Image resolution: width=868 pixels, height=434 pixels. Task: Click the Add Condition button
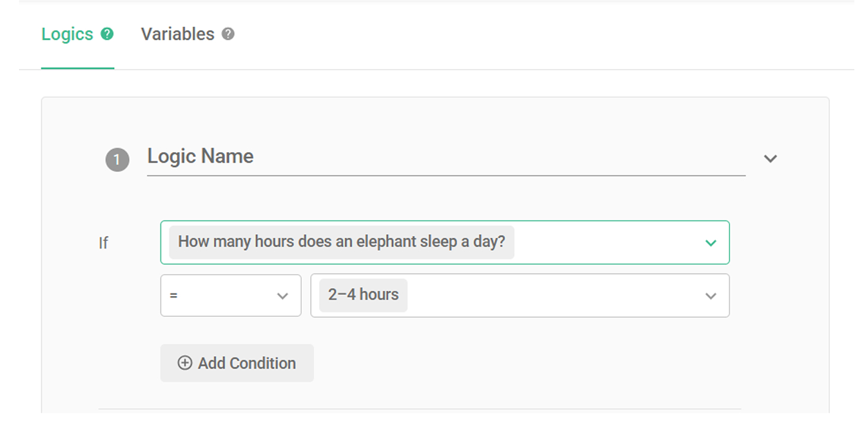point(236,363)
